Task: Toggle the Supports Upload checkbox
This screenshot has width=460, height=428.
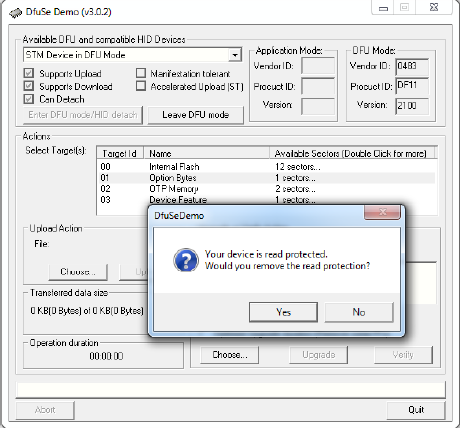Action: pos(29,73)
